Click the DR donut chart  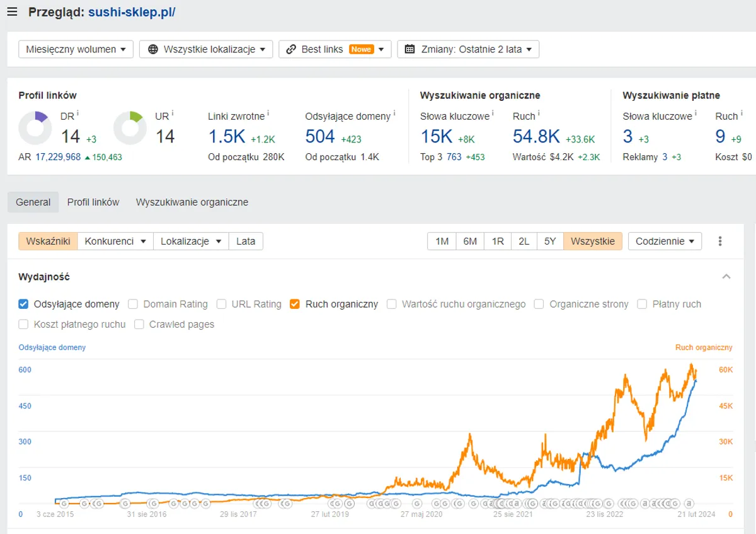coord(35,128)
